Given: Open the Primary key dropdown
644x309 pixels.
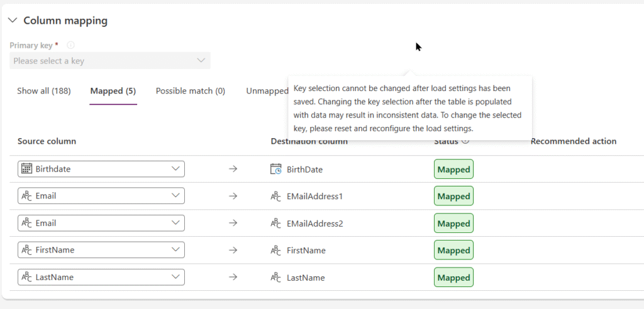Looking at the screenshot, I should [x=110, y=61].
